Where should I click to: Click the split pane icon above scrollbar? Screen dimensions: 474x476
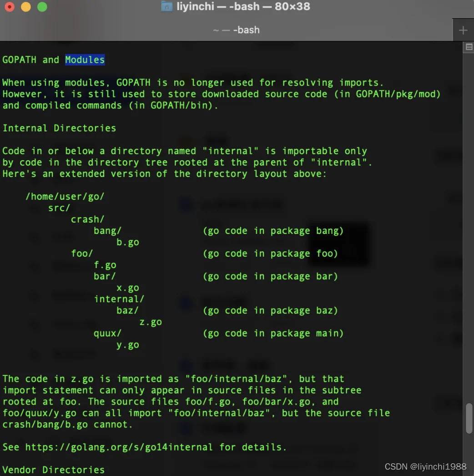coord(469,47)
